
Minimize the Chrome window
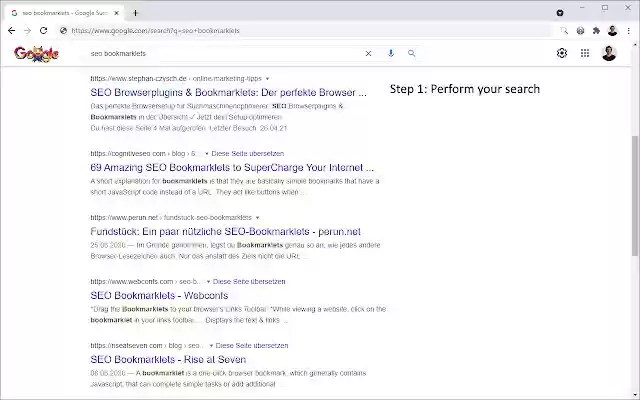coord(582,7)
